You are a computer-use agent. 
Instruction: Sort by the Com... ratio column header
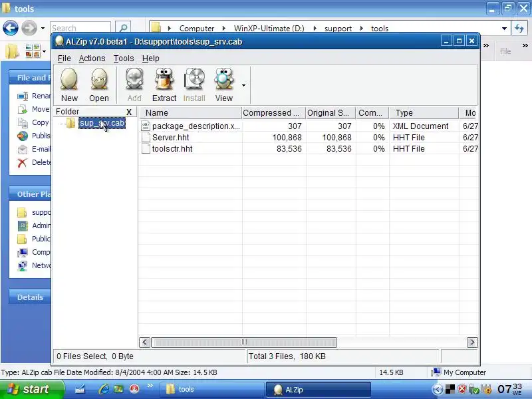pyautogui.click(x=372, y=112)
